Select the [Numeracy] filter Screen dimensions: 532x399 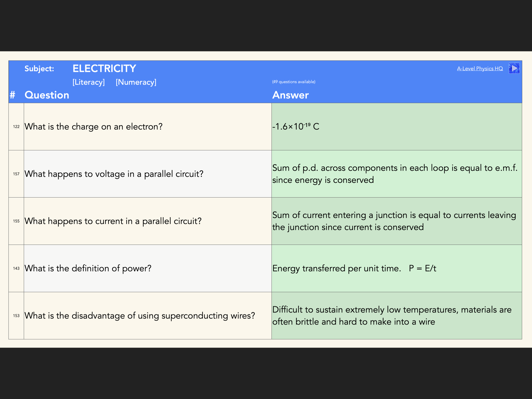tap(136, 82)
